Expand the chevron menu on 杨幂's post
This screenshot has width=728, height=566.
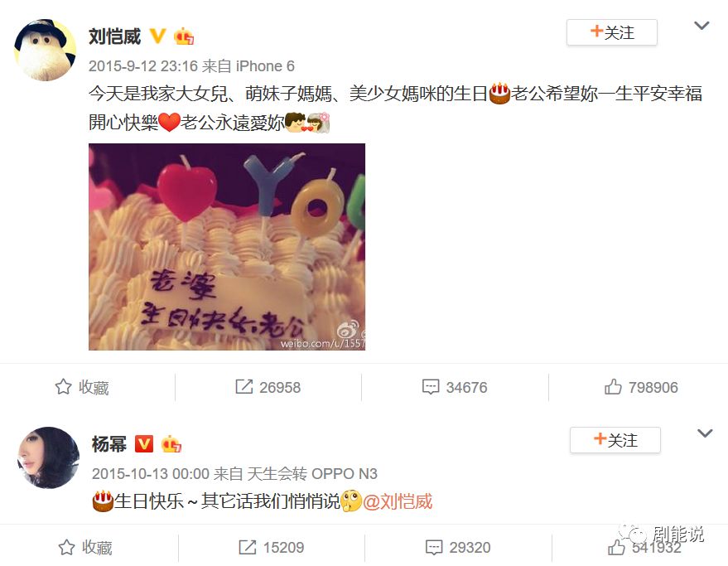click(705, 433)
